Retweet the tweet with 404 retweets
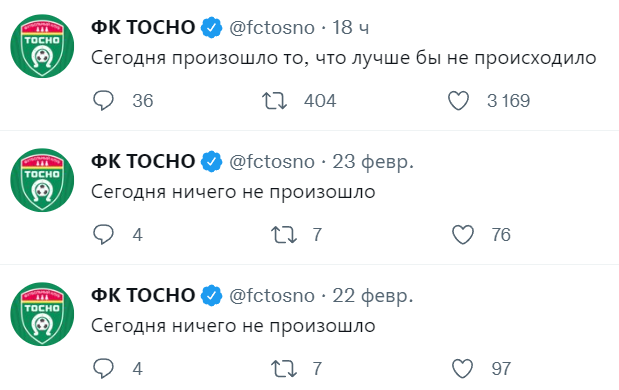 275,101
